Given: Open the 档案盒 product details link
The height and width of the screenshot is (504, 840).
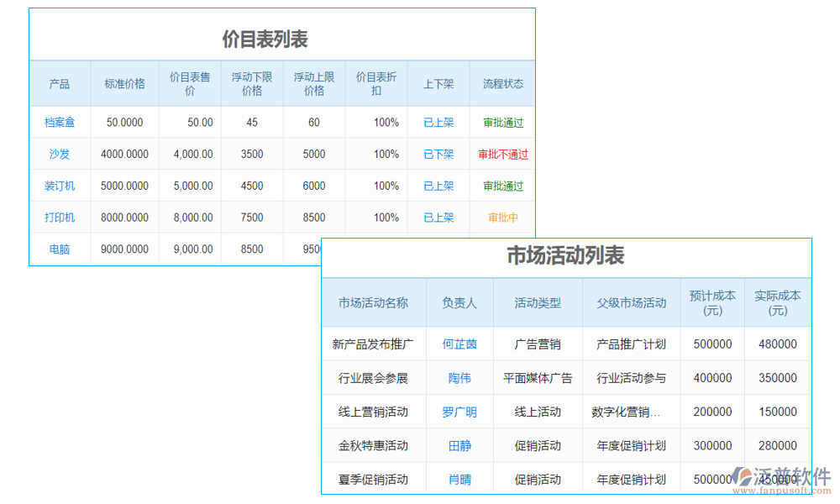Looking at the screenshot, I should pyautogui.click(x=59, y=122).
